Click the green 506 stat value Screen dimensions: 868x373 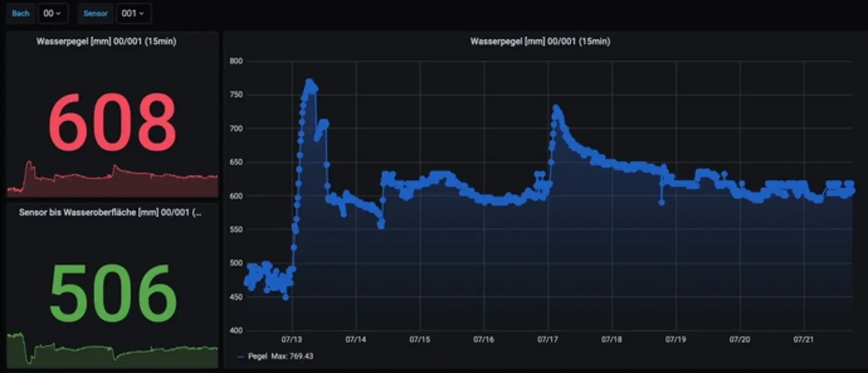click(113, 293)
